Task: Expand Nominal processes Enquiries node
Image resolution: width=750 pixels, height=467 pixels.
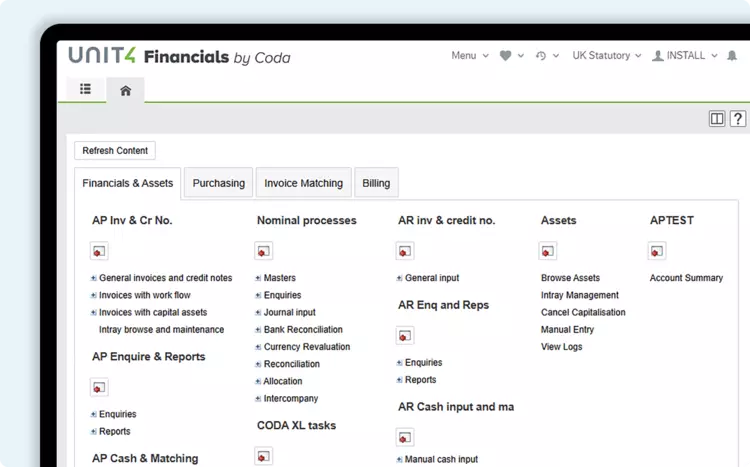Action: (258, 295)
